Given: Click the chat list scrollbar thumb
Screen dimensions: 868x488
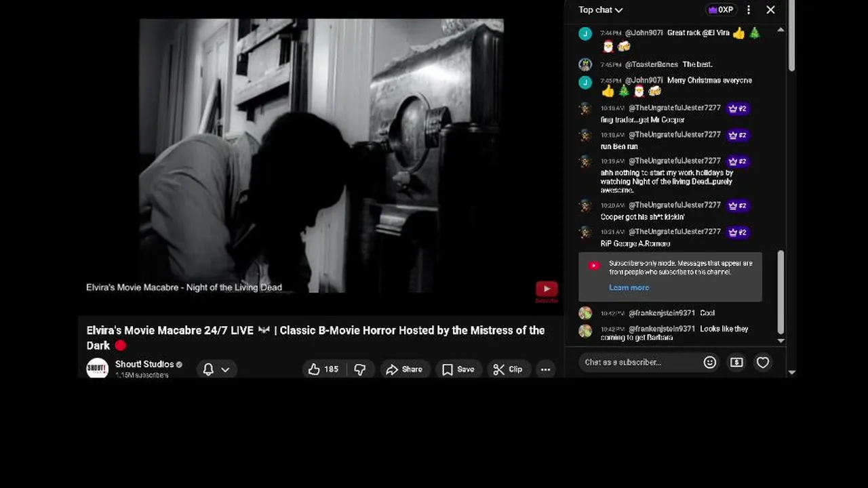Looking at the screenshot, I should [781, 291].
